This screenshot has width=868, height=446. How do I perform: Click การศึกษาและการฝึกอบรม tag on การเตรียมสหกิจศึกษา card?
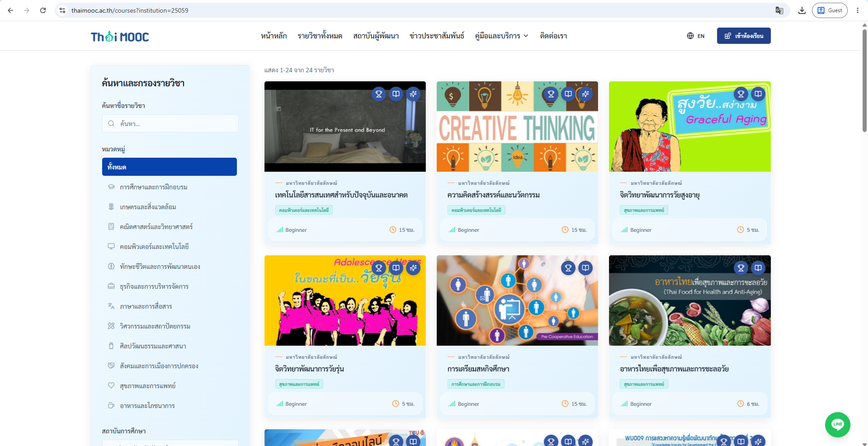476,384
